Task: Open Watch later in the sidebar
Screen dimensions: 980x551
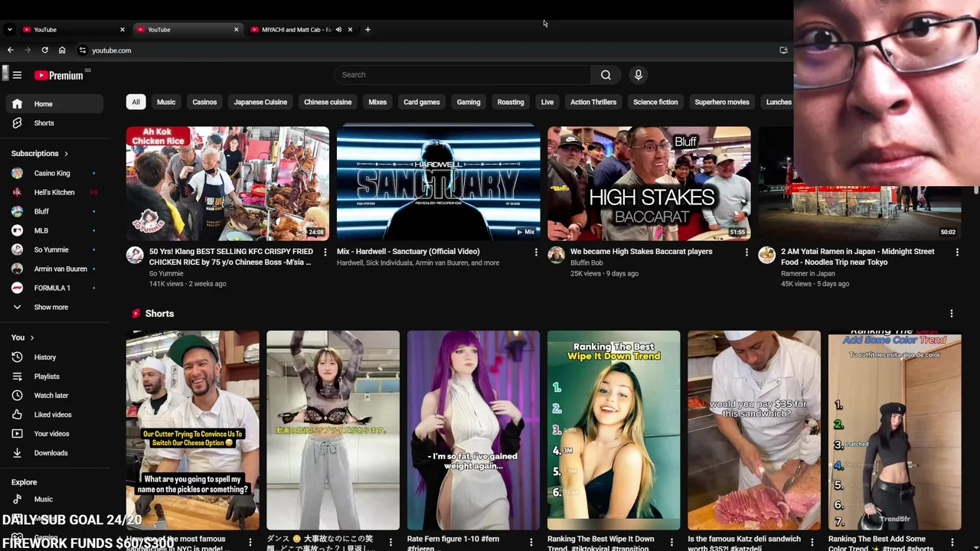Action: [54, 396]
